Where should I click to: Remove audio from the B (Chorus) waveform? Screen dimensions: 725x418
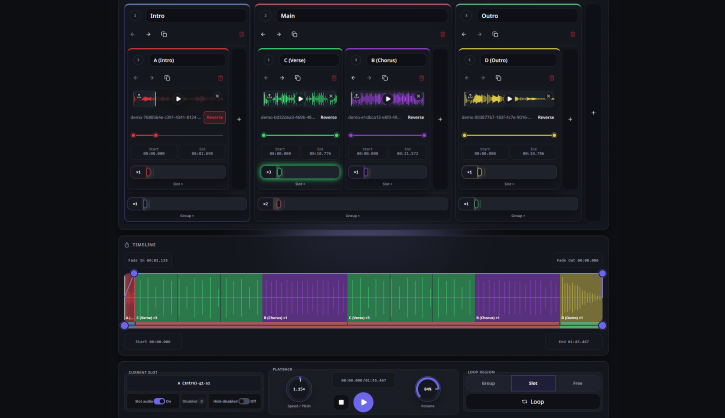[418, 96]
